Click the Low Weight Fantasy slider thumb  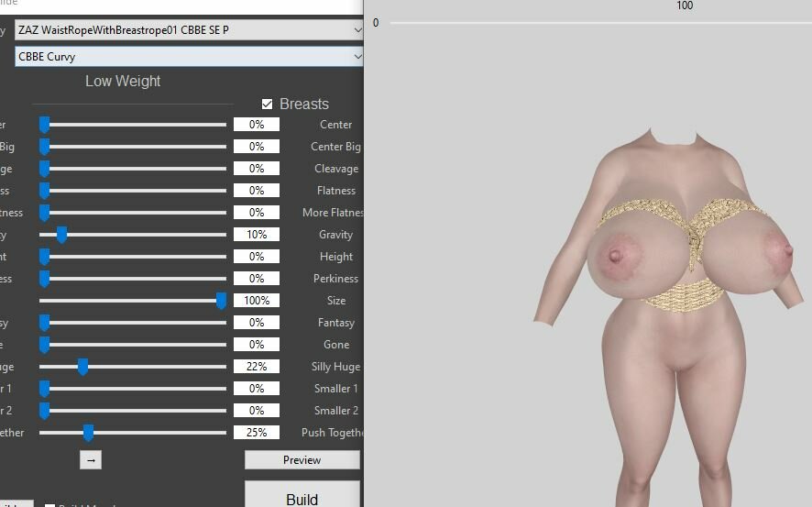point(45,323)
